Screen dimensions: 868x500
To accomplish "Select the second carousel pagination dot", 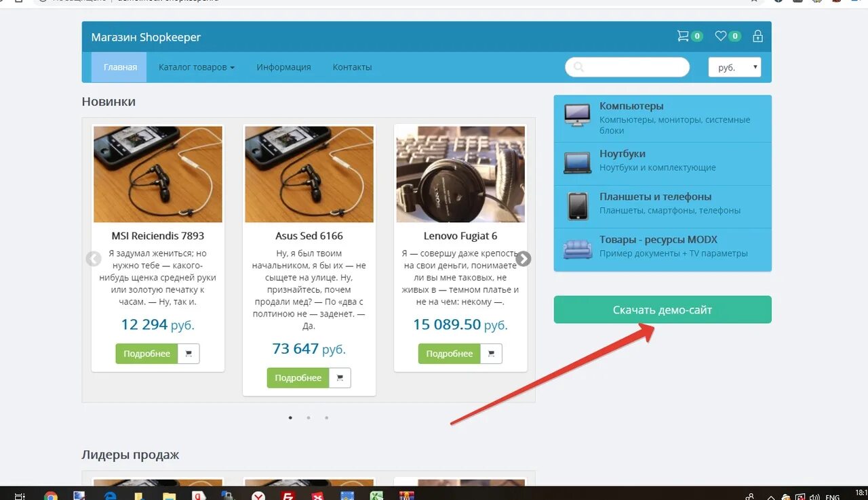I will [x=309, y=417].
